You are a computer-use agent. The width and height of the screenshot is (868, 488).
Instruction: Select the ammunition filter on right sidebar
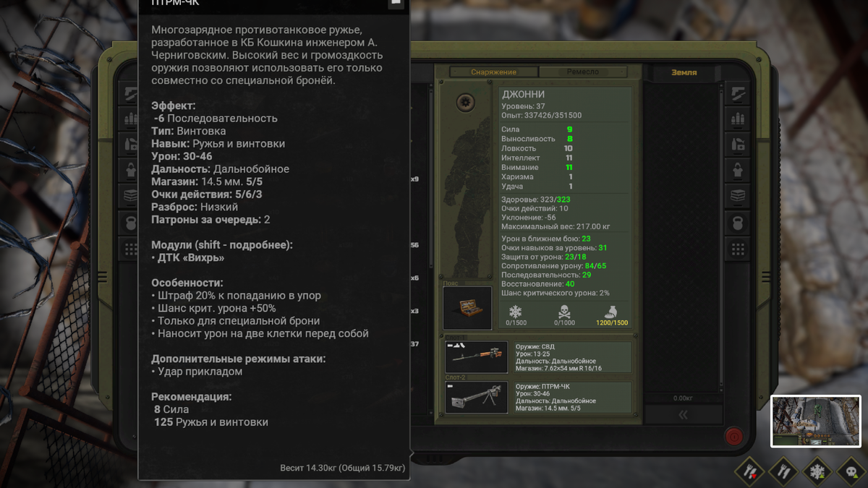coord(738,118)
